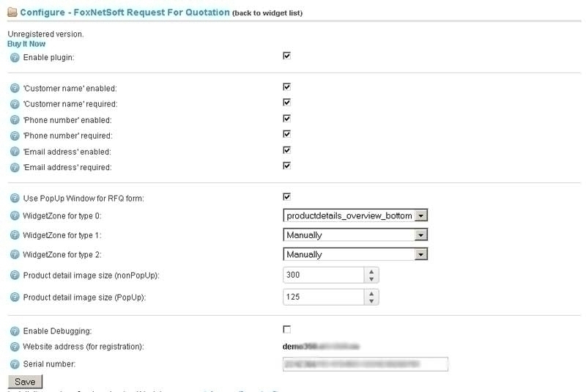Image resolution: width=586 pixels, height=392 pixels.
Task: Toggle Use PopUp Window for RFQ form
Action: (x=286, y=197)
